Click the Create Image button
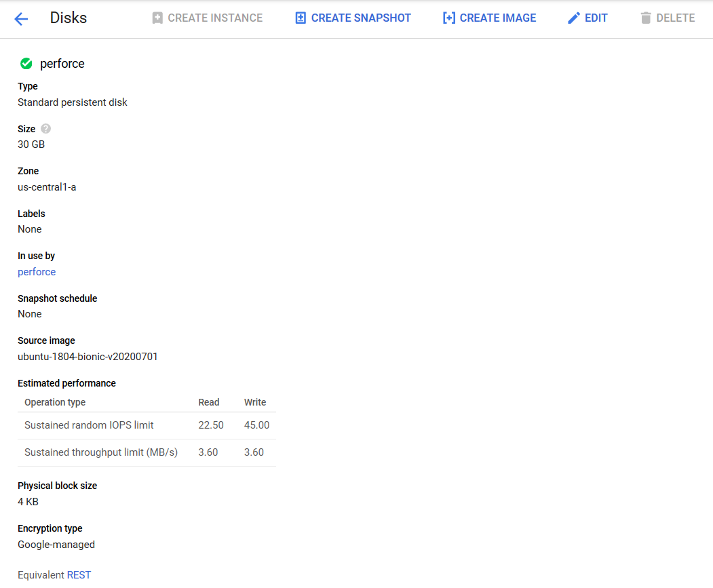The width and height of the screenshot is (713, 588). (489, 18)
